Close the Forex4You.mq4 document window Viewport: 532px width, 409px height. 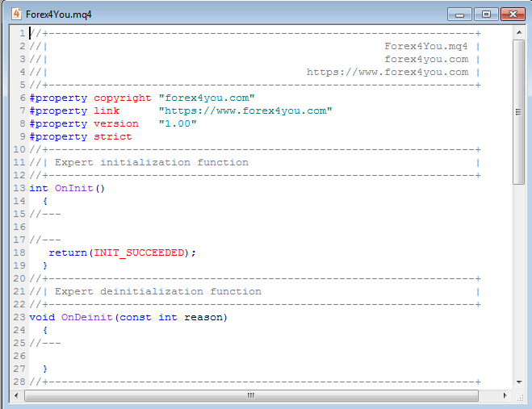(512, 14)
